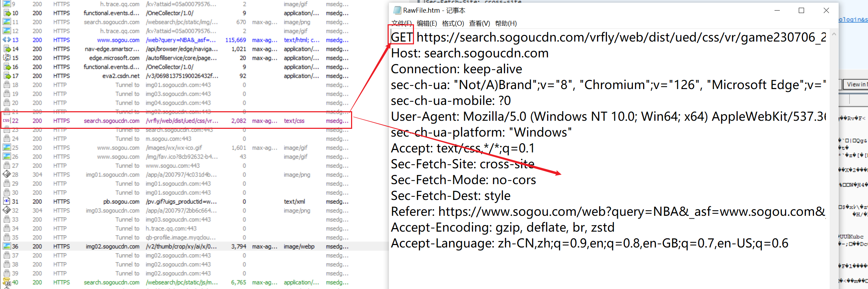Click the image icon of session 36
Image resolution: width=868 pixels, height=289 pixels.
point(7,246)
